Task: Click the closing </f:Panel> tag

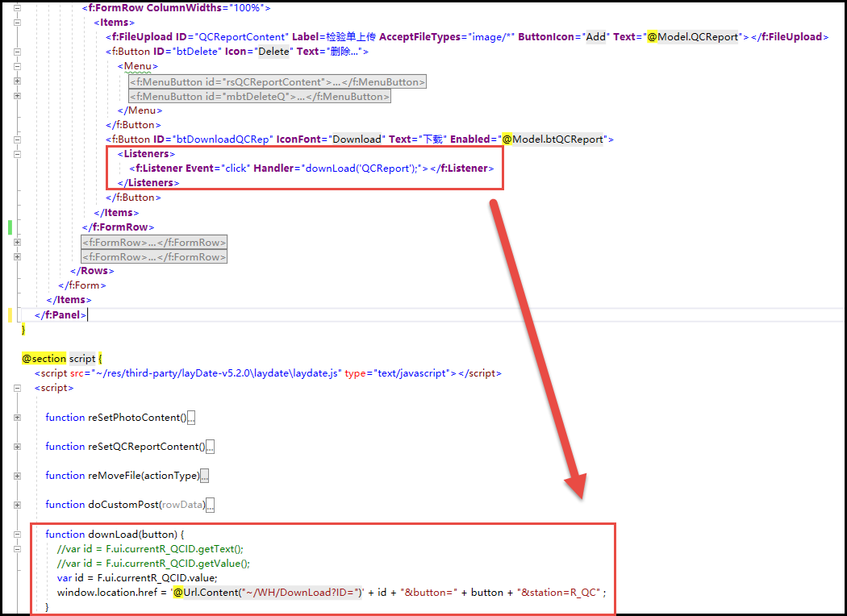Action: coord(60,314)
